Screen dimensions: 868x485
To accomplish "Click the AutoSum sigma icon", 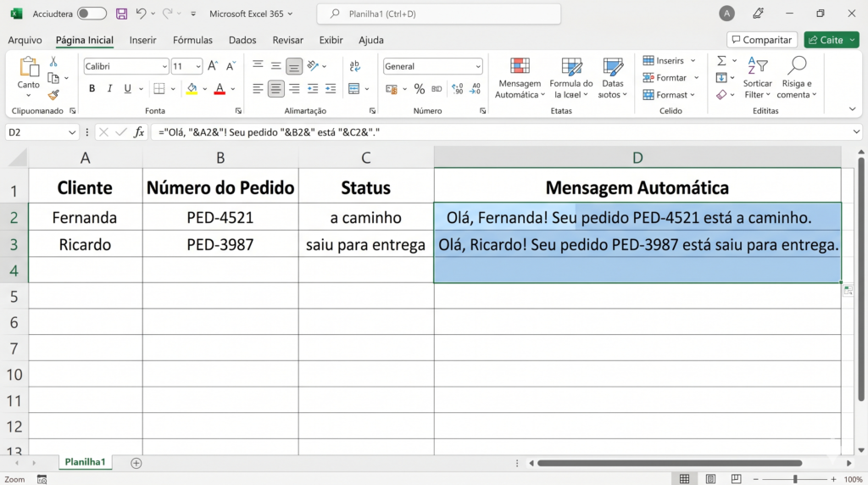I will coord(721,60).
